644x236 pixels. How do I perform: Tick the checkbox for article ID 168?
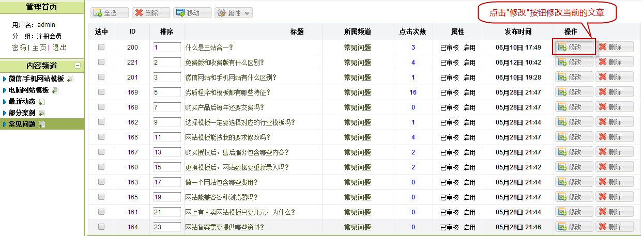(101, 107)
